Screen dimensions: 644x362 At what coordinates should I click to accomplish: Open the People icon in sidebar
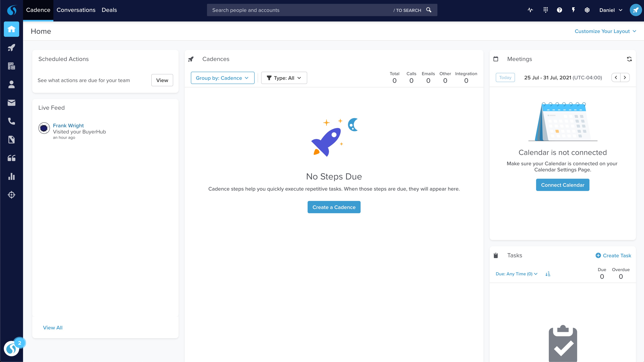click(12, 84)
